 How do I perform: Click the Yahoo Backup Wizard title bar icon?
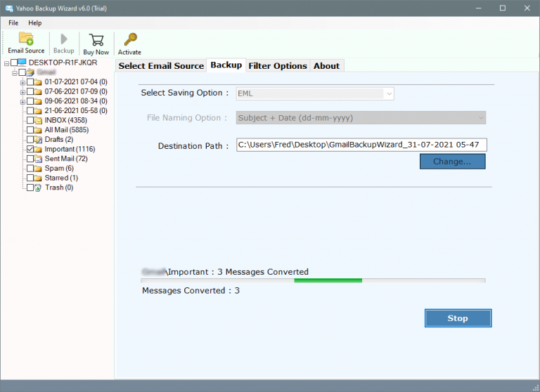[9, 8]
